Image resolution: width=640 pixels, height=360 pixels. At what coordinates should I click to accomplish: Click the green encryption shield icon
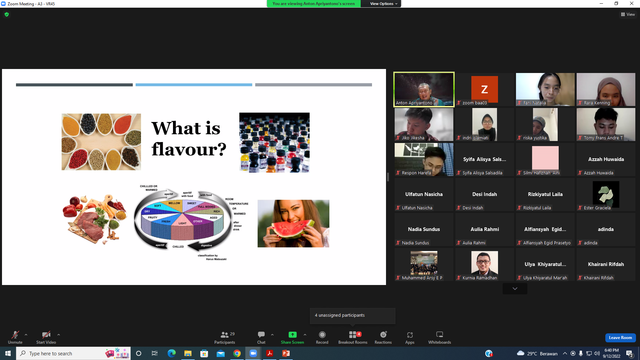(7, 14)
